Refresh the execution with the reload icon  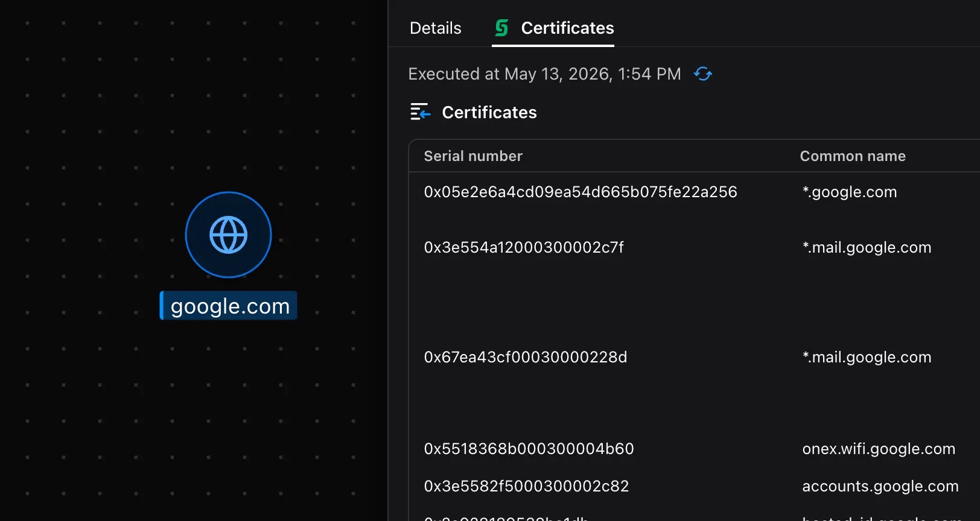point(703,74)
